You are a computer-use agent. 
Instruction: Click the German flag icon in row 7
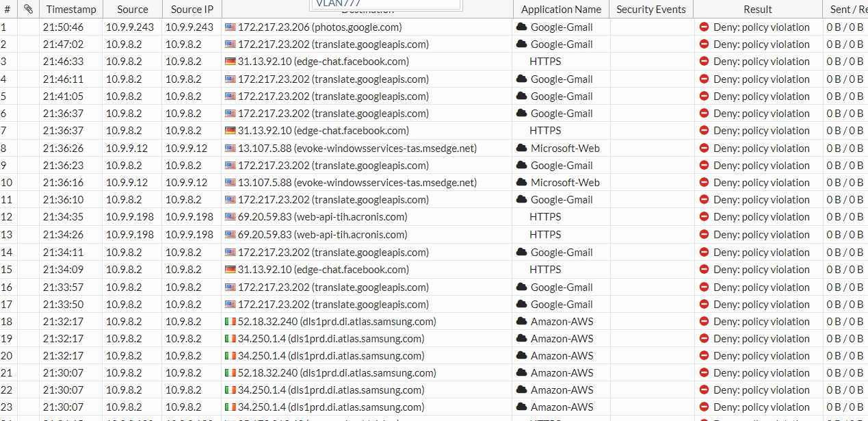click(230, 131)
